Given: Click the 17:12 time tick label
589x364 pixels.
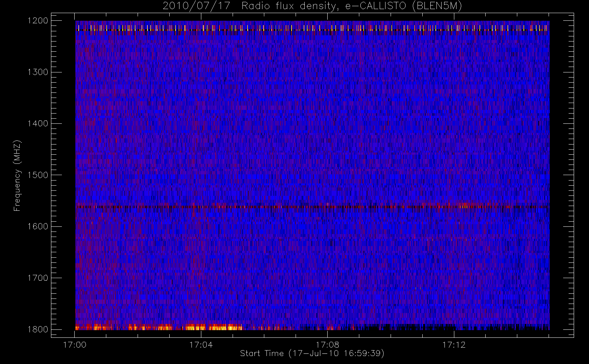Looking at the screenshot, I should (x=454, y=345).
